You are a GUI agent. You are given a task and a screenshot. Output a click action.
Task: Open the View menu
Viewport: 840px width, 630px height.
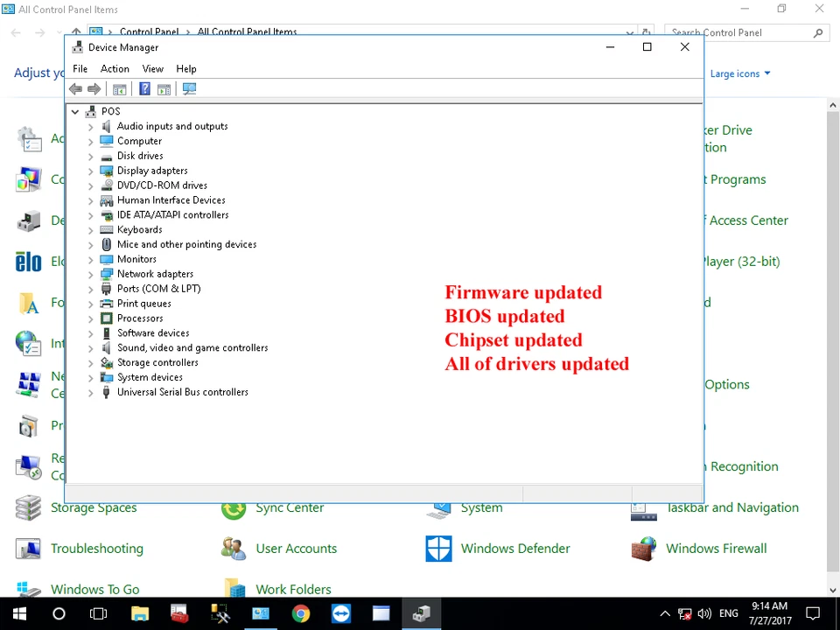tap(152, 68)
